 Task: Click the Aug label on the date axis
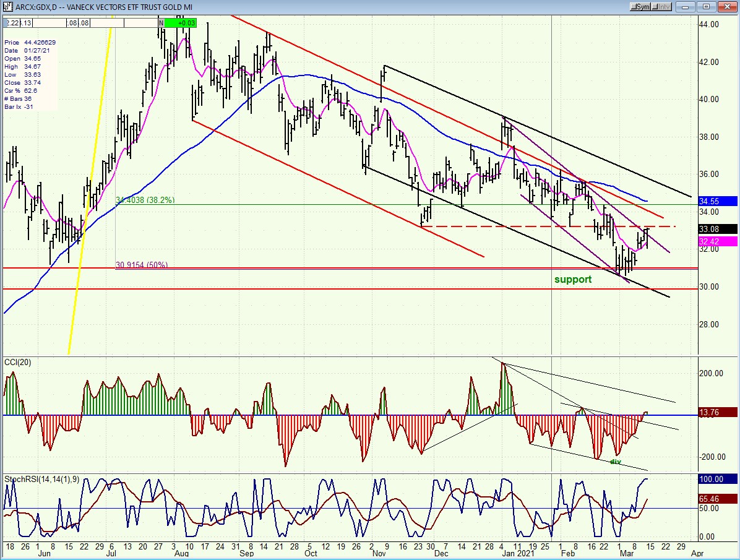(x=181, y=553)
